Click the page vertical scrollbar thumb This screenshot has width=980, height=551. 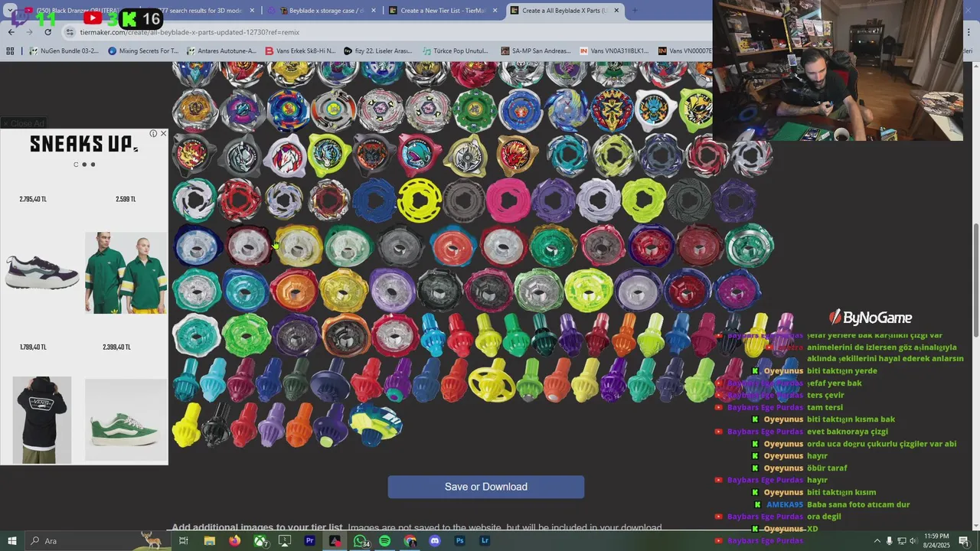click(x=975, y=279)
